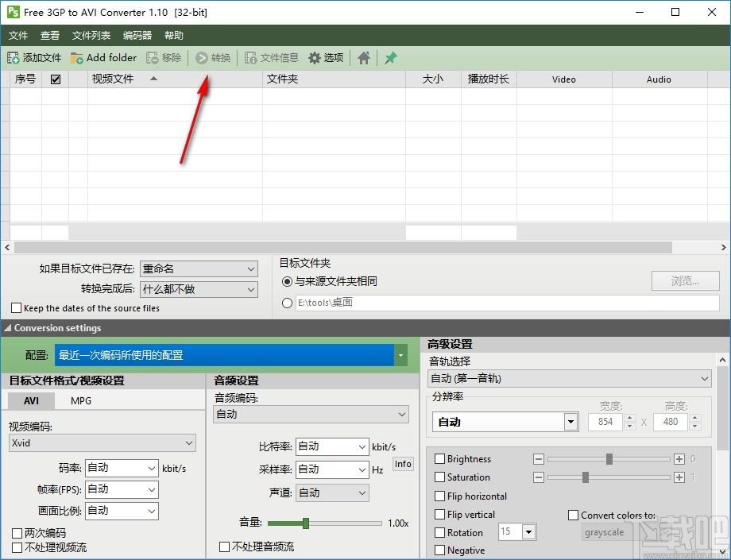Click the Add File toolbar icon

[x=13, y=58]
